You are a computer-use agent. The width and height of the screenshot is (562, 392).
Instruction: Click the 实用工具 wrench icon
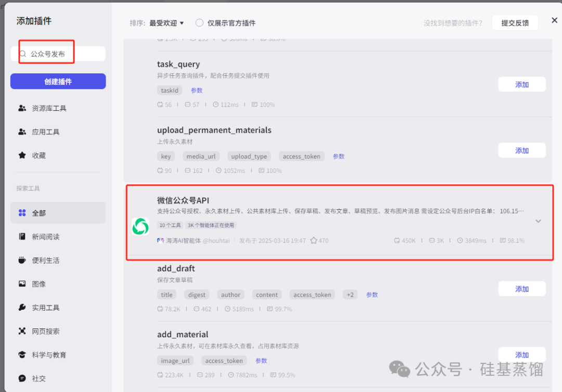pyautogui.click(x=22, y=307)
